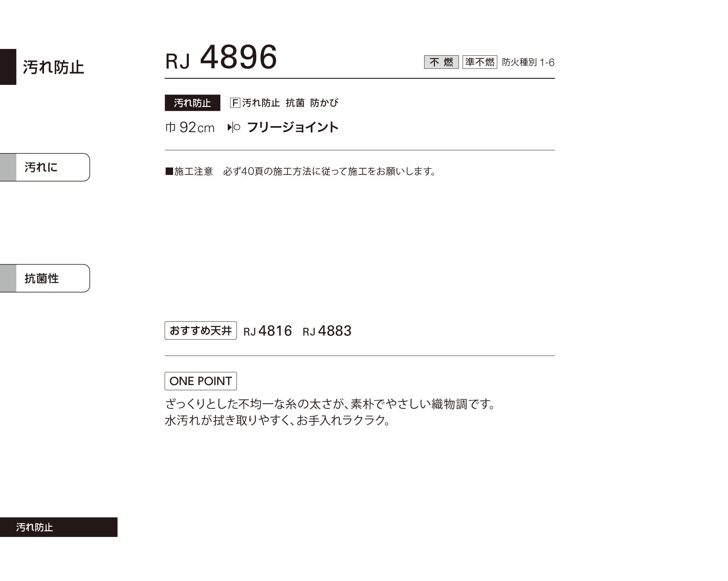
Task: Open recommended ceiling RJ 4883
Action: click(327, 331)
